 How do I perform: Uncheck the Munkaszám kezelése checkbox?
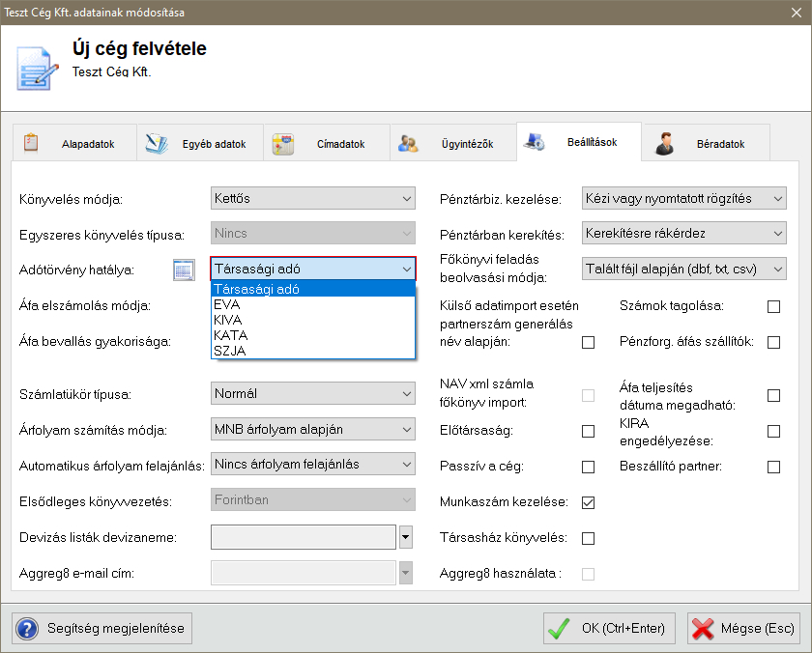click(x=588, y=502)
